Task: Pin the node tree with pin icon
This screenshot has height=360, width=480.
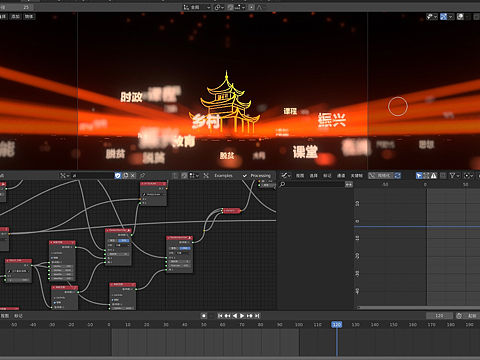Action: click(x=143, y=175)
